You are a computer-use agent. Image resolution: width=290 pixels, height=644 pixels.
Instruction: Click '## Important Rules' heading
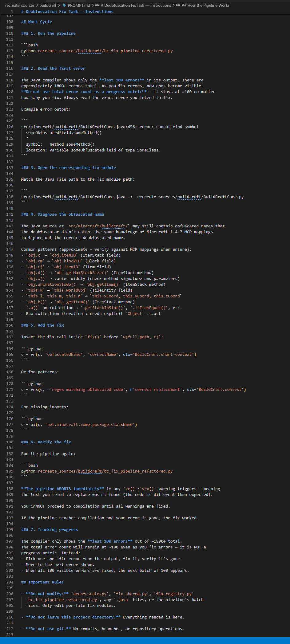pos(42,582)
